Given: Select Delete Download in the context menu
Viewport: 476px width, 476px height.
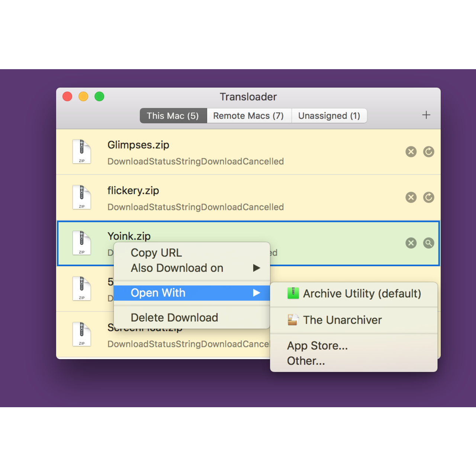Looking at the screenshot, I should click(174, 318).
